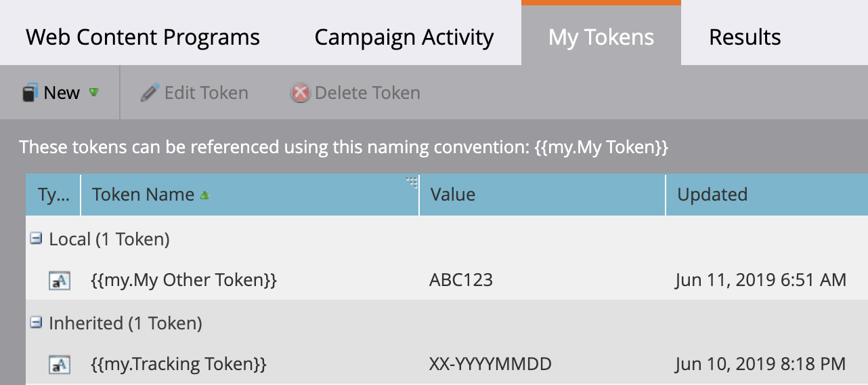Screen dimensions: 868x385
Task: Open the New dropdown arrow
Action: pos(93,92)
